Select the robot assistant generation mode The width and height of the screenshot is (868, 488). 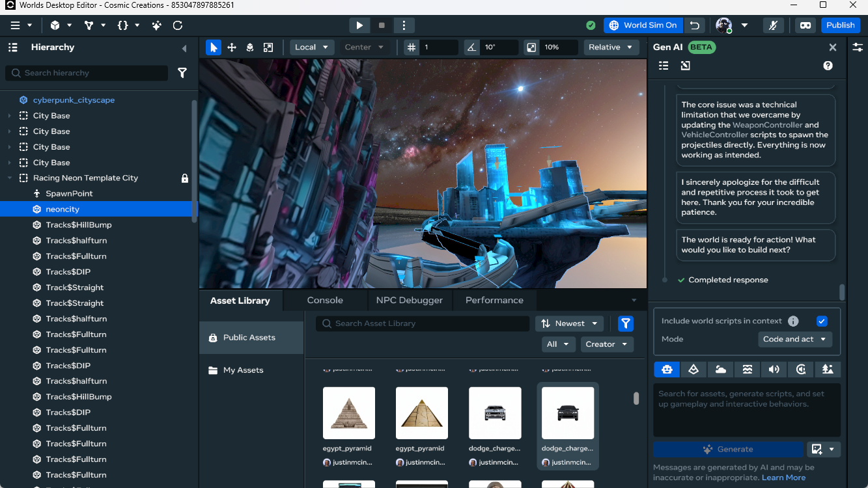point(667,369)
